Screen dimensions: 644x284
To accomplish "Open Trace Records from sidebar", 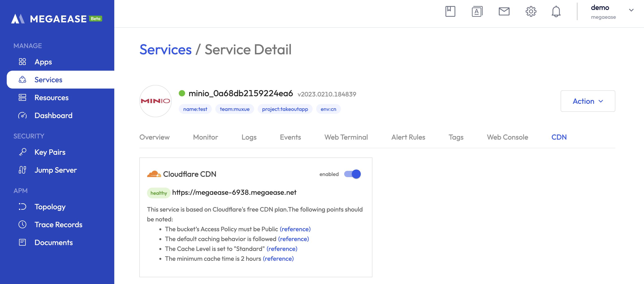I will click(x=58, y=225).
